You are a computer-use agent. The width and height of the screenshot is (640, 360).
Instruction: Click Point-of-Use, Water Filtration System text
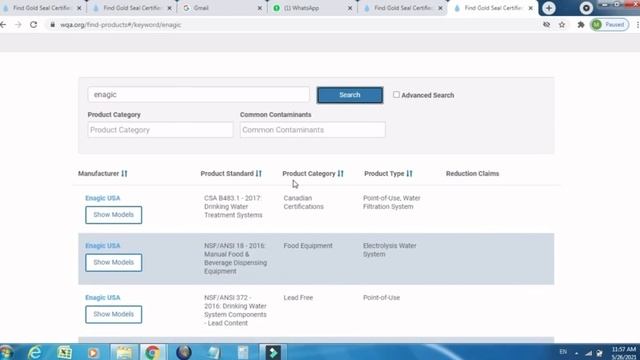(391, 202)
